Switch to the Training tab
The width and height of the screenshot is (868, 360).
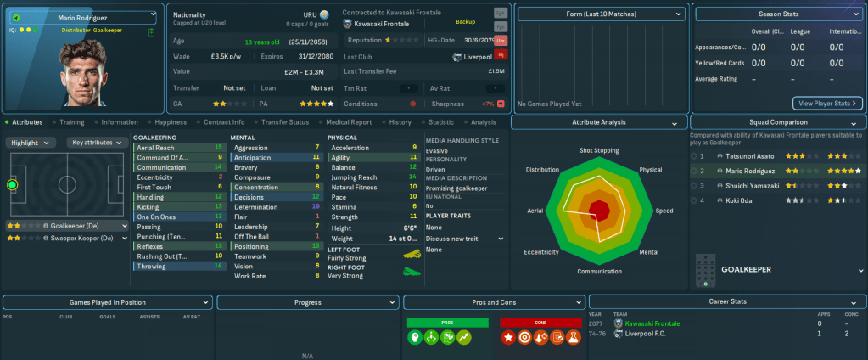(71, 122)
